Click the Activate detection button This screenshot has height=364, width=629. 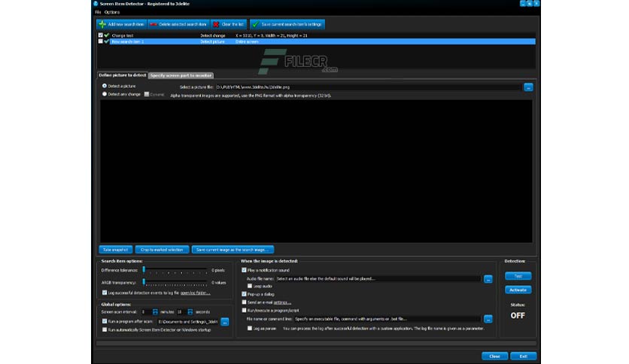[518, 290]
